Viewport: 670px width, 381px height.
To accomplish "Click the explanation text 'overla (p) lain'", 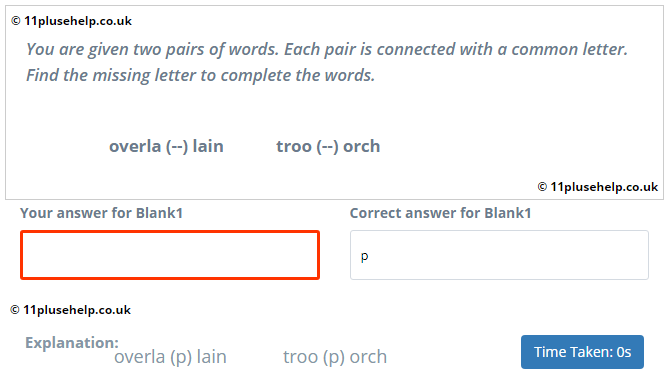I will tap(170, 357).
